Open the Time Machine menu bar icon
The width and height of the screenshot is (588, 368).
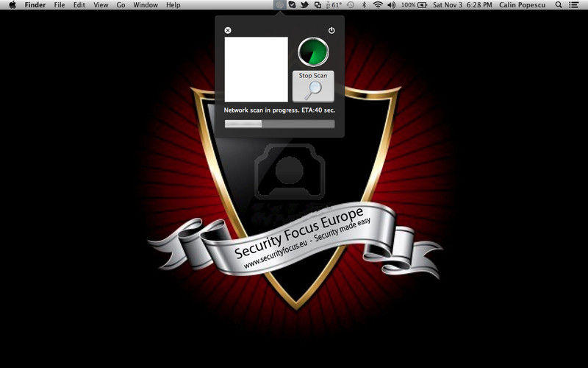[351, 5]
